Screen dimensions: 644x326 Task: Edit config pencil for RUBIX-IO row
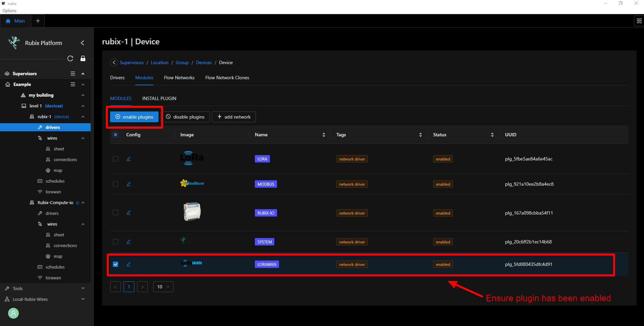(129, 213)
